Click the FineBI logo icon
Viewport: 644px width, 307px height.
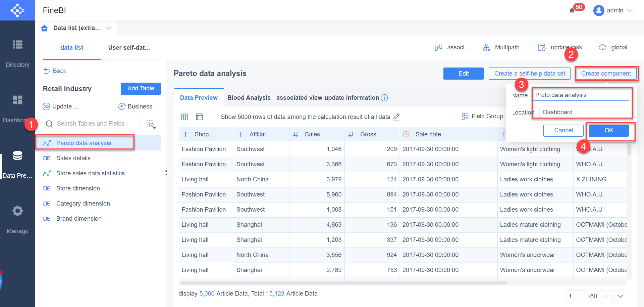(17, 10)
